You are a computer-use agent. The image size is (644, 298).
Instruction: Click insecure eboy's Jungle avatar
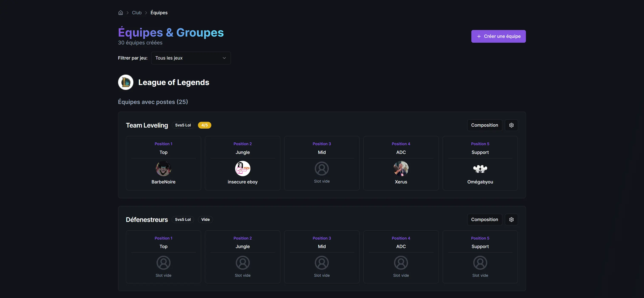[243, 168]
